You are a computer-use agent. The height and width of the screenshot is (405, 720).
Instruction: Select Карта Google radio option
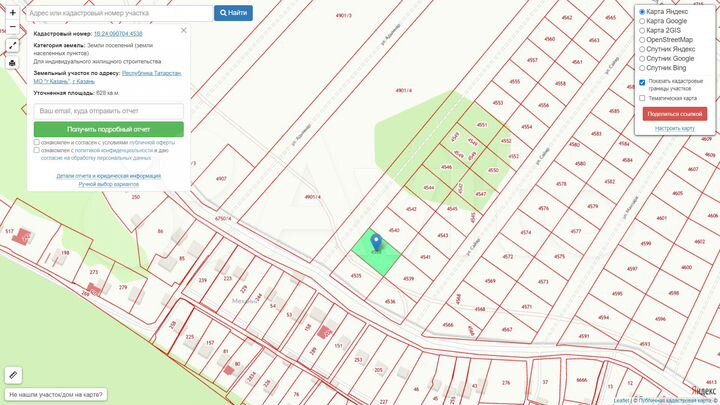pos(642,21)
